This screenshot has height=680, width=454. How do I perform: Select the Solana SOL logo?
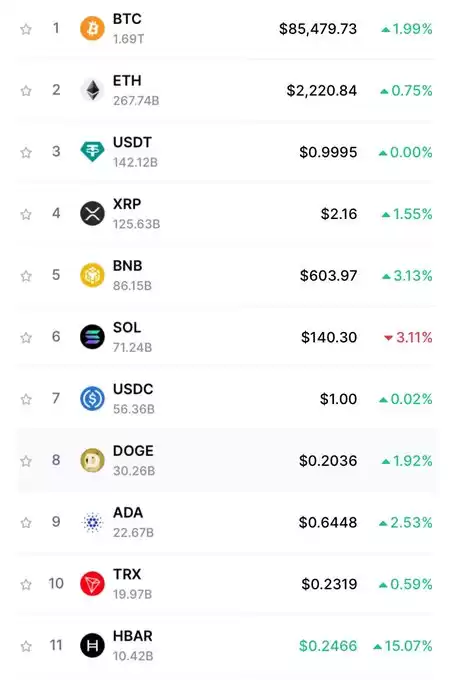point(92,337)
